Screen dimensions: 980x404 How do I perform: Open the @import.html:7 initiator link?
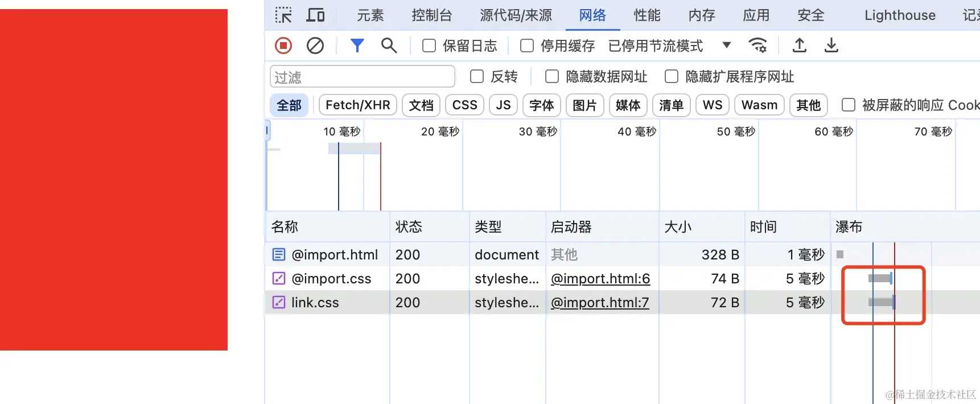point(600,302)
